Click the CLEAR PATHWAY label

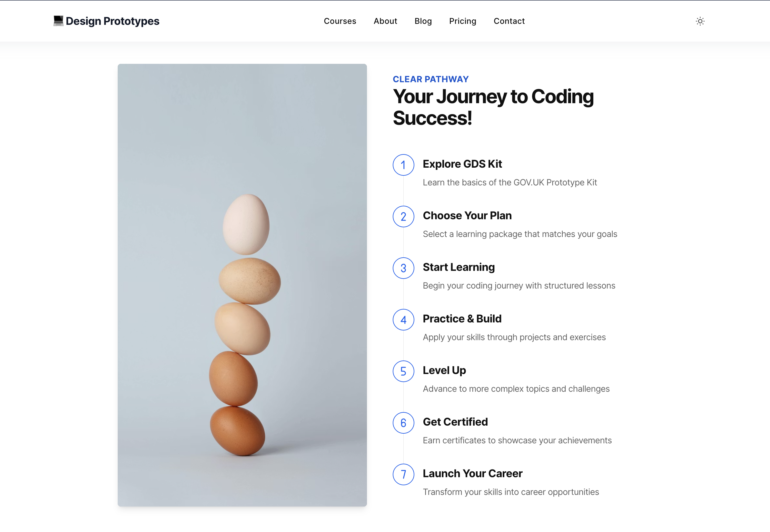click(430, 79)
